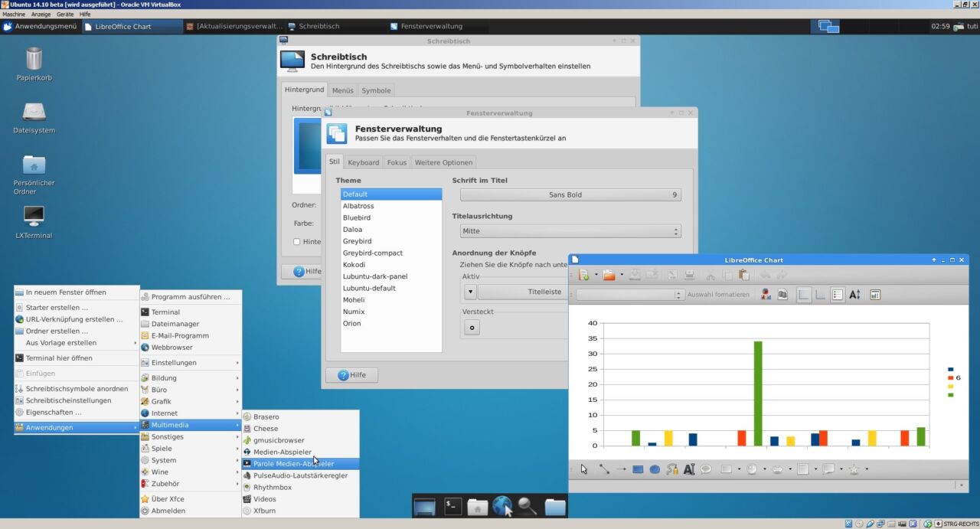Click the Chart Type icon in the formatting bar
Screen dimensions: 980x529
point(765,294)
